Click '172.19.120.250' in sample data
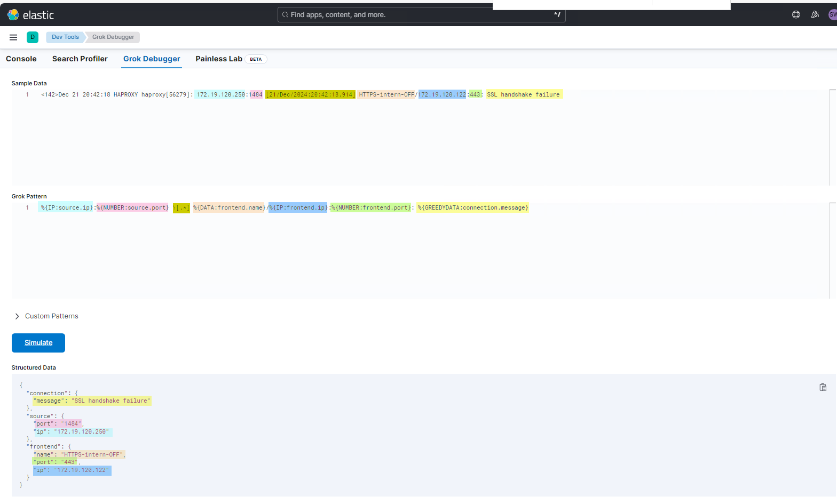837x504 pixels. 220,94
